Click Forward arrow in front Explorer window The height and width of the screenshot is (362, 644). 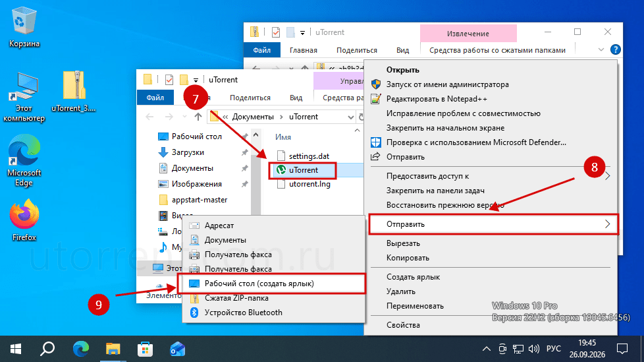pos(169,117)
